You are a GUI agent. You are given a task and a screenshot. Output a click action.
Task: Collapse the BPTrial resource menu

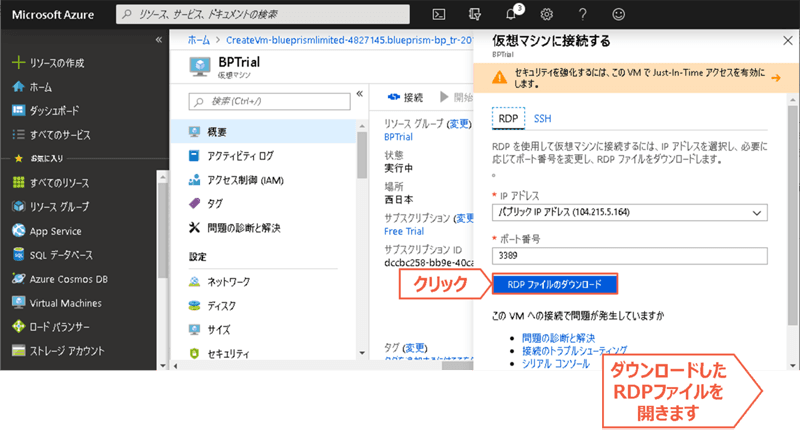click(x=360, y=93)
